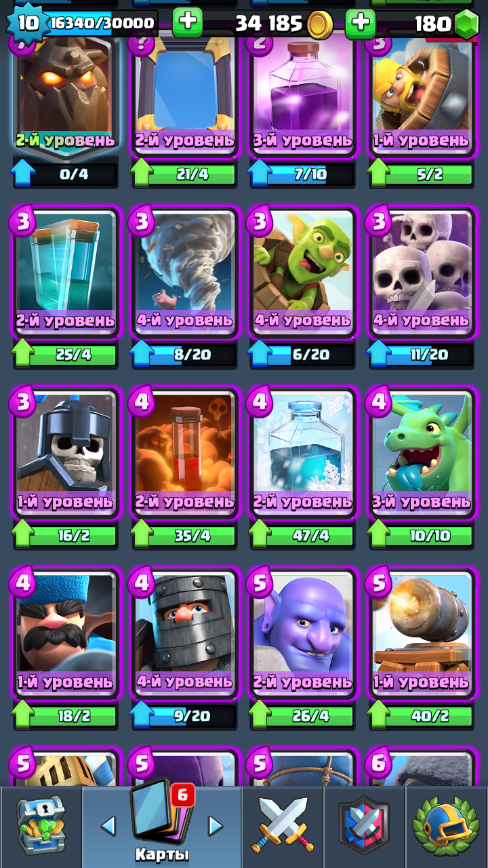Open the treasure chest shop tab
This screenshot has width=488, height=868.
[41, 826]
